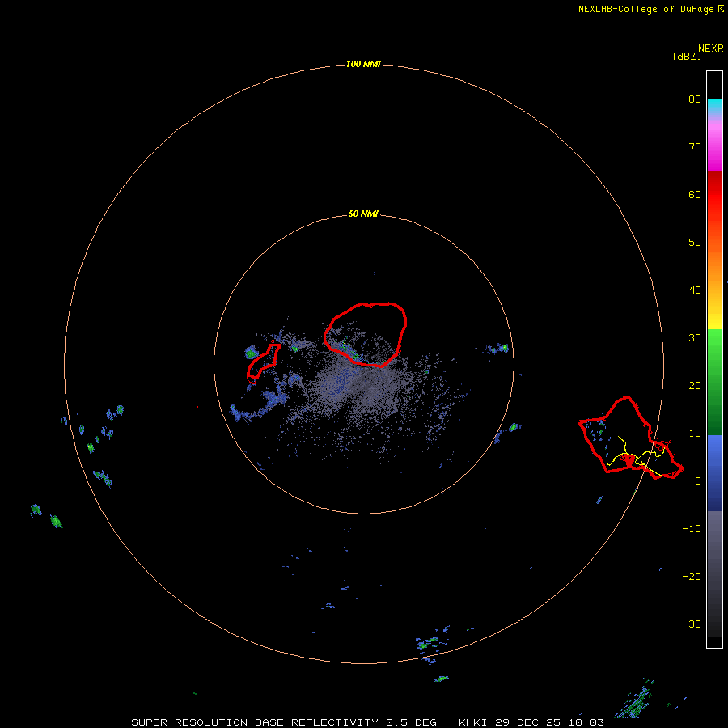This screenshot has width=728, height=728.
Task: Click the 29 DEC 25 10:03 timestamp
Action: tap(550, 722)
